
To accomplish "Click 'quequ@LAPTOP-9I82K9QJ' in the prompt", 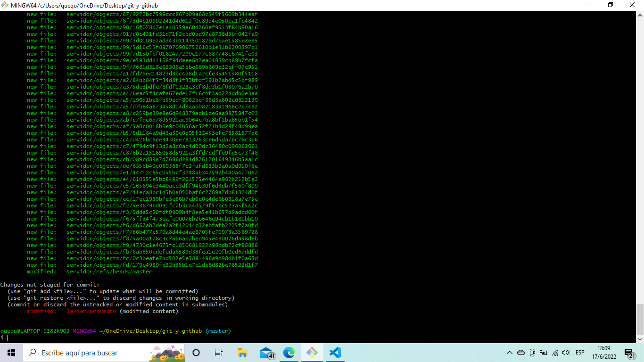I will pos(35,331).
